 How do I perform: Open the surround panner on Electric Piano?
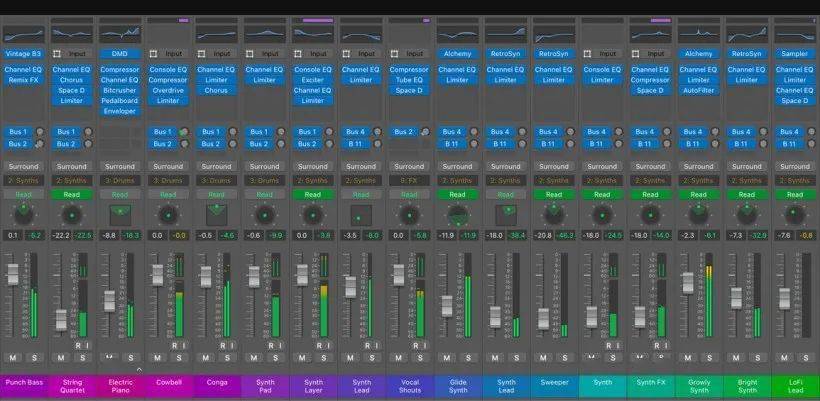point(120,215)
